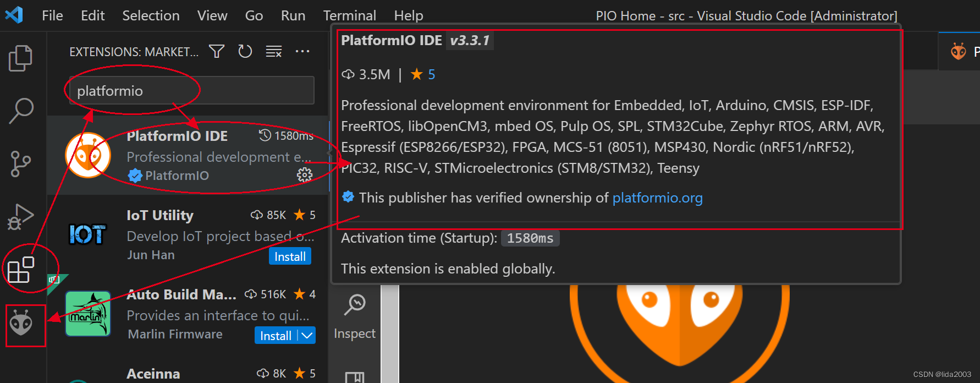Install the Auto Build Marlin extension
The width and height of the screenshot is (980, 383).
click(x=276, y=336)
